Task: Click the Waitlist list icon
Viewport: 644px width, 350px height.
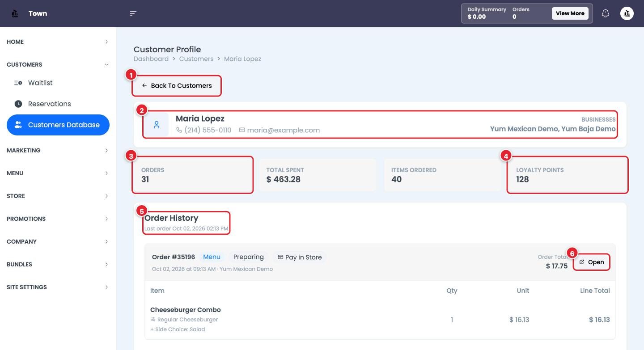Action: point(18,83)
